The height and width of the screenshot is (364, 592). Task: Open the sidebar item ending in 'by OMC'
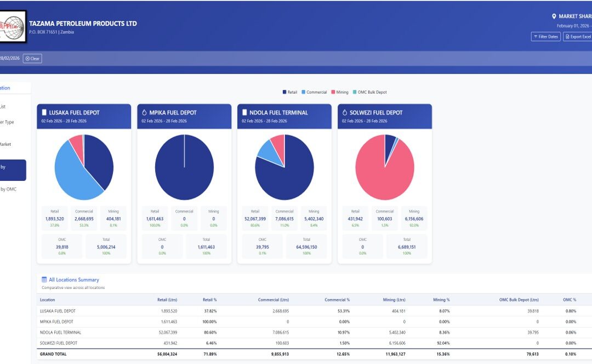8,189
